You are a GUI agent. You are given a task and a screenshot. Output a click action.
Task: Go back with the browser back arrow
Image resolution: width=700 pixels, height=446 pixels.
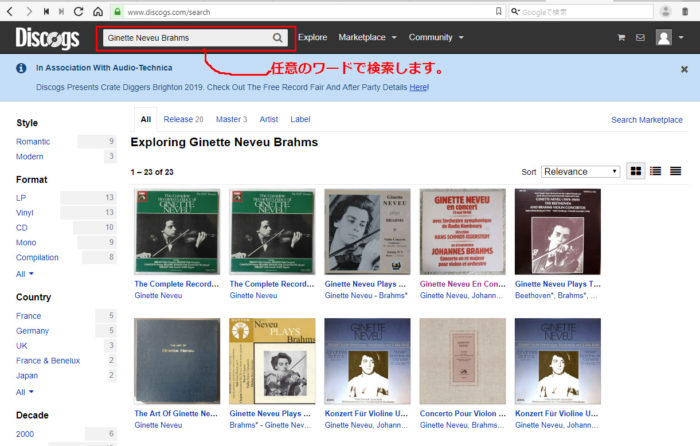[10, 12]
